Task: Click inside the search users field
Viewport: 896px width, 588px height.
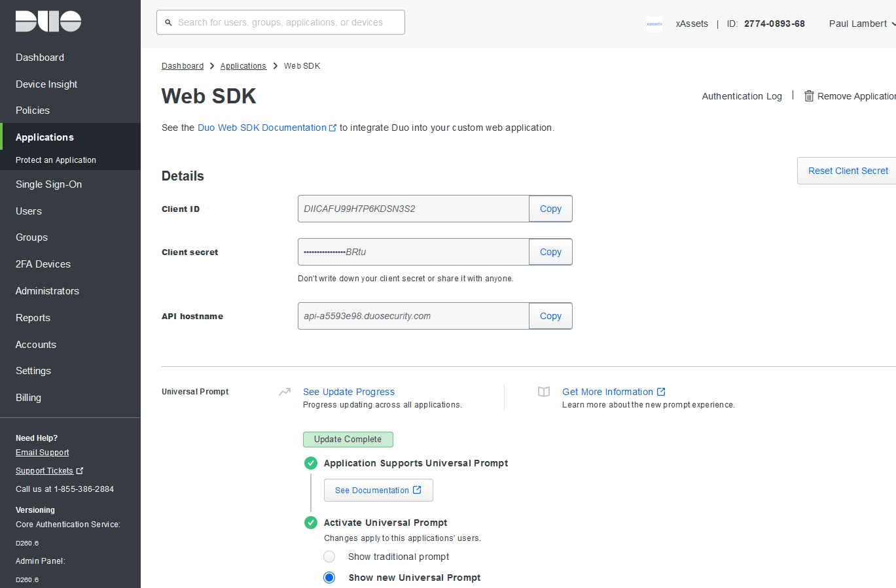Action: (x=280, y=22)
